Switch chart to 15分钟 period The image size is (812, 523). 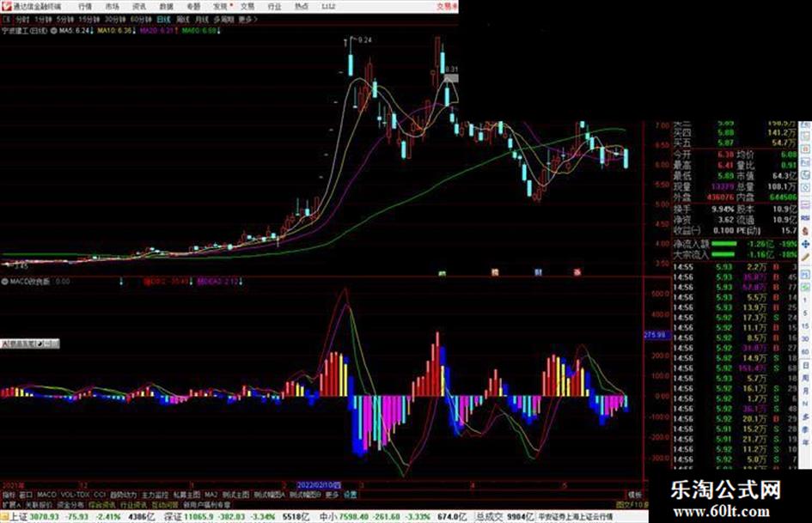click(89, 19)
